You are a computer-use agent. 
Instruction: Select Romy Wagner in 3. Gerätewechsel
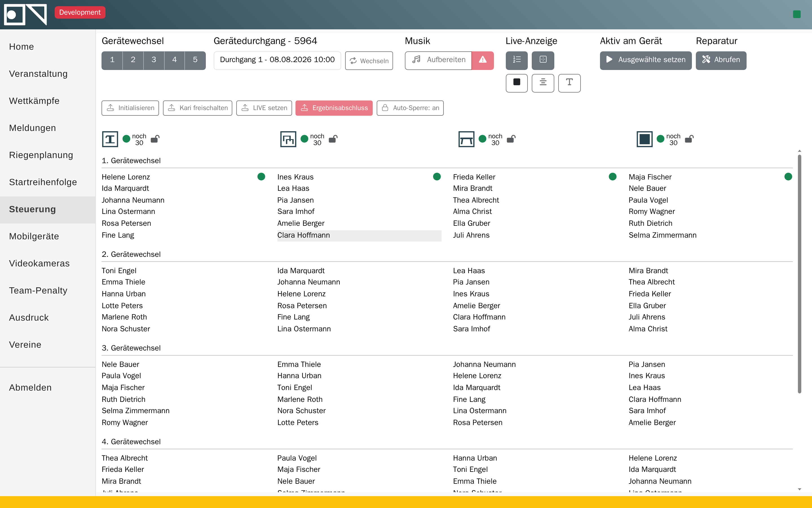183,423
